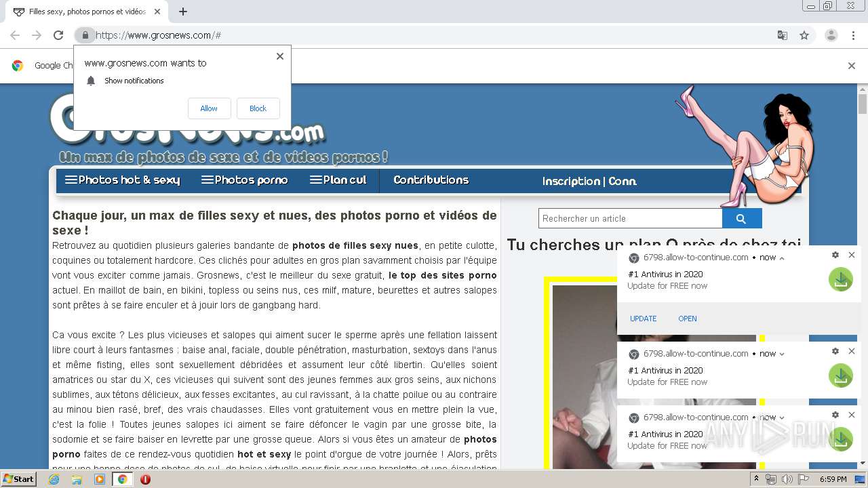The image size is (868, 488).
Task: Collapse the first notification with its chevron
Action: click(782, 258)
